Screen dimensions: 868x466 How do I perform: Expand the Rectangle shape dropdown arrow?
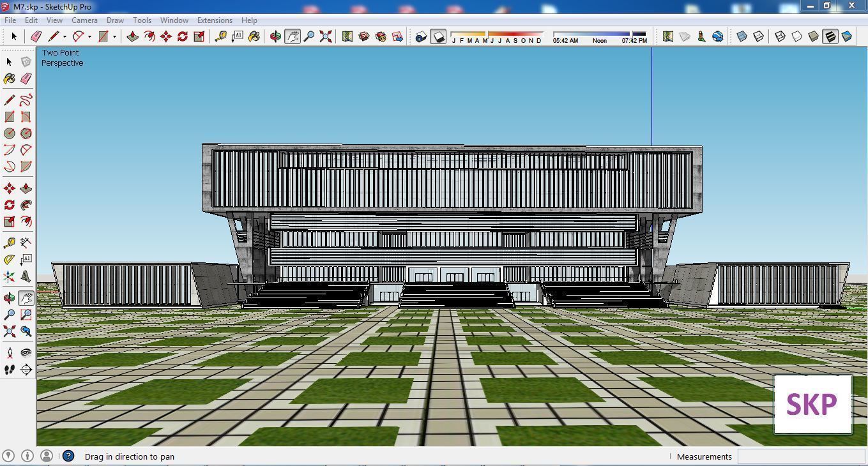(114, 36)
